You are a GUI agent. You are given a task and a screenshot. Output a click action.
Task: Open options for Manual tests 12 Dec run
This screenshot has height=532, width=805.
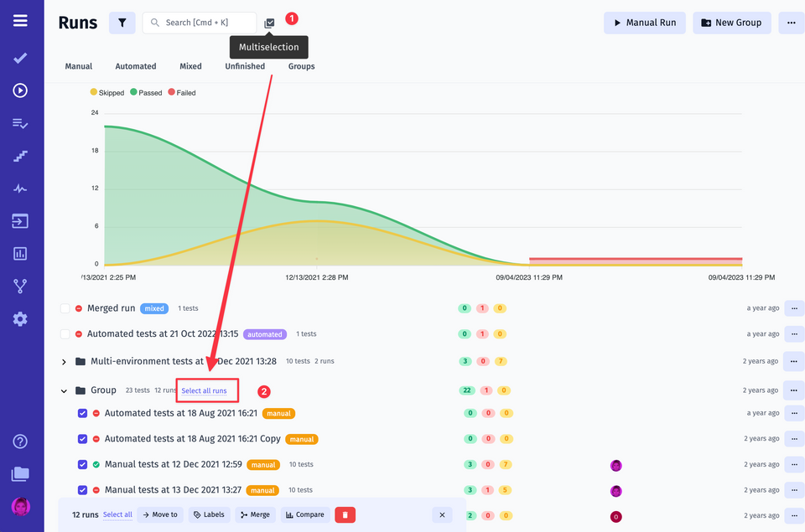click(794, 464)
